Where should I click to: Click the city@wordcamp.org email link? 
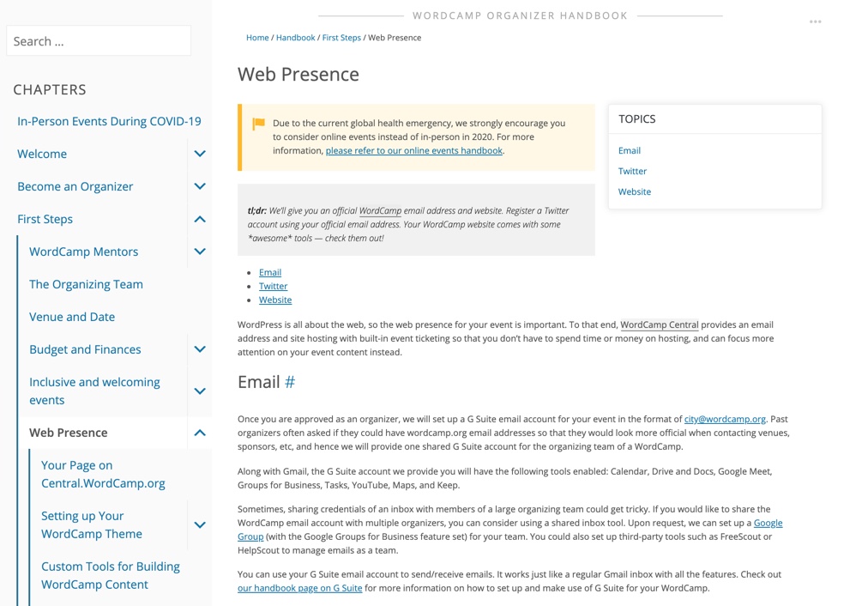[x=725, y=419]
